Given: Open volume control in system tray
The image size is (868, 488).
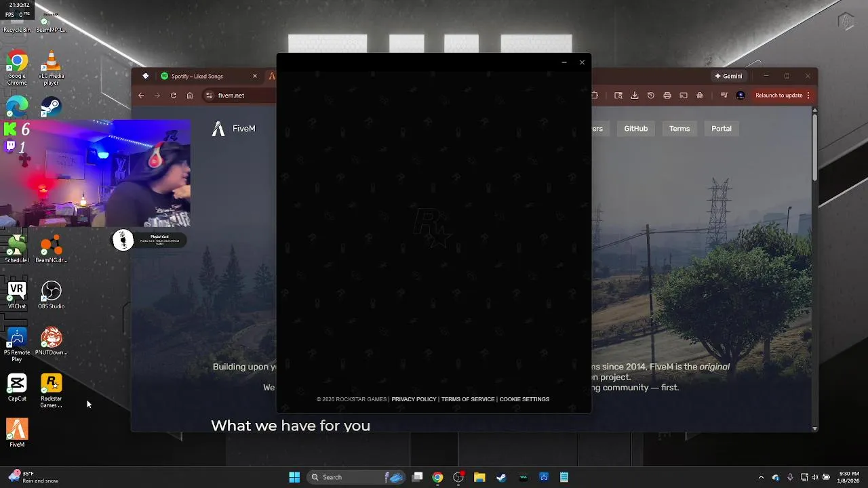Looking at the screenshot, I should click(815, 477).
